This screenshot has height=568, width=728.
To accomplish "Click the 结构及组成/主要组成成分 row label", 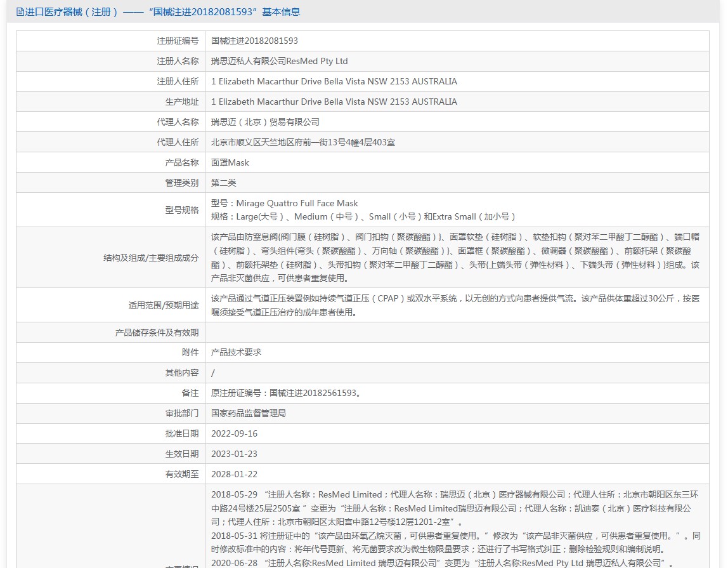I will tap(151, 258).
